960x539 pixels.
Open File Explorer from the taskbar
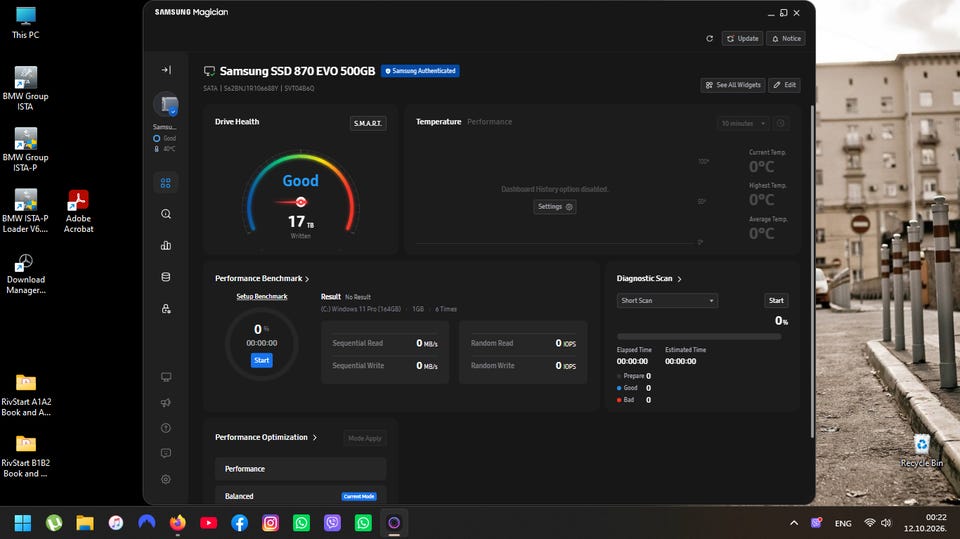[84, 523]
